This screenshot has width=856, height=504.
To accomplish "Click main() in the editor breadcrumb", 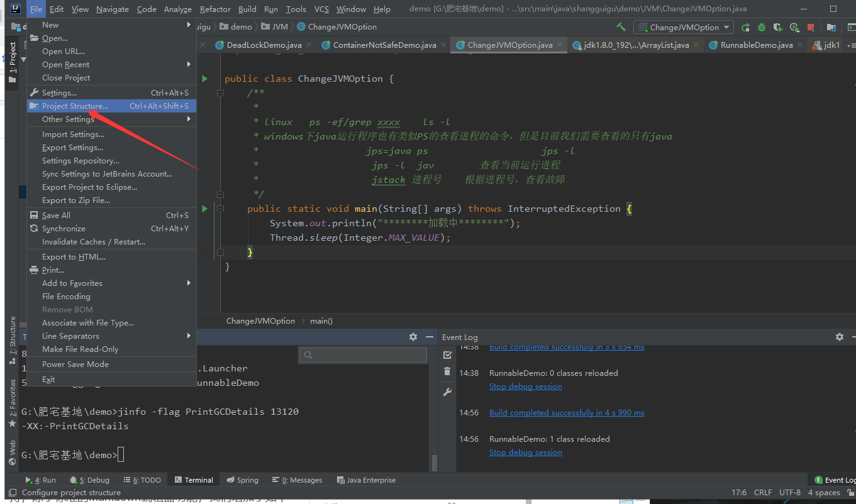I will click(x=321, y=321).
